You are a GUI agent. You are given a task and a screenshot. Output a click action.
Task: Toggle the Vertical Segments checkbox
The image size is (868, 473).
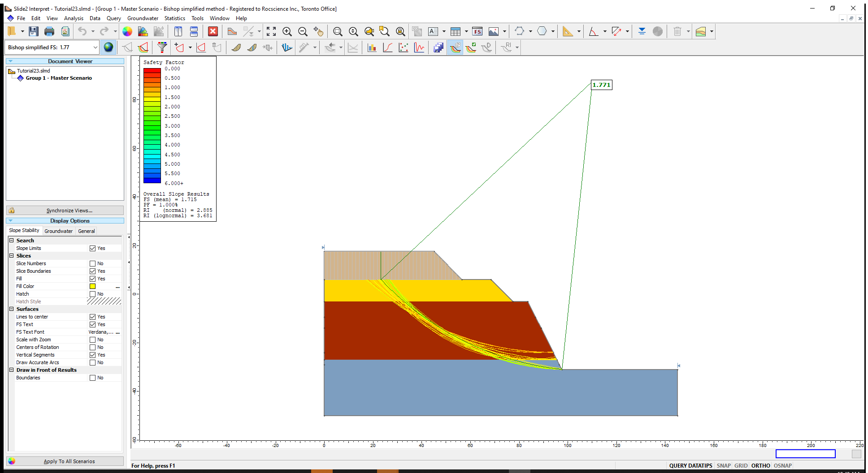[92, 355]
